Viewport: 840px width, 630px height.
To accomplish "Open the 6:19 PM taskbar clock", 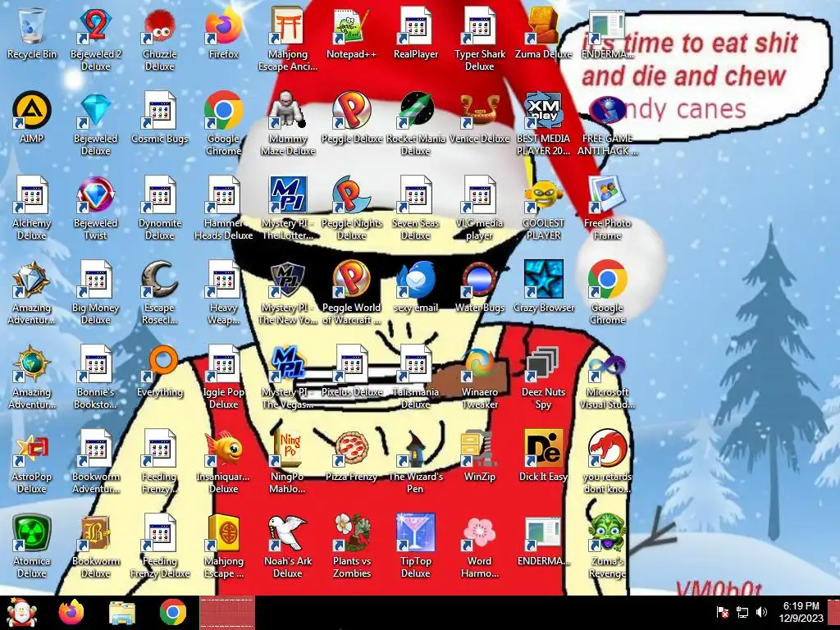I will pyautogui.click(x=801, y=612).
